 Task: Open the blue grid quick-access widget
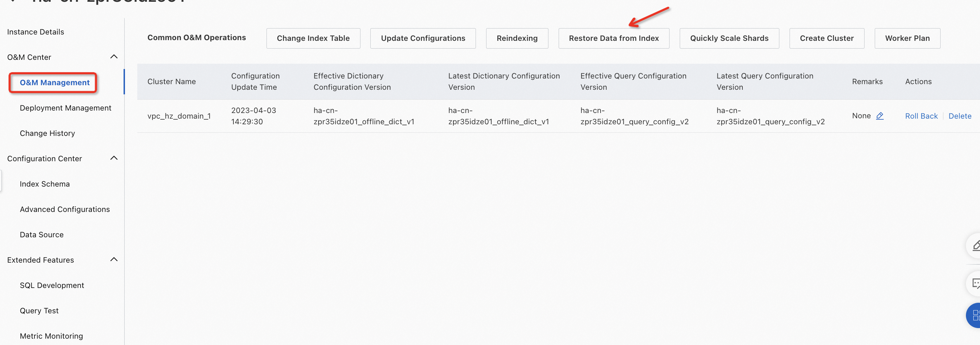point(974,315)
